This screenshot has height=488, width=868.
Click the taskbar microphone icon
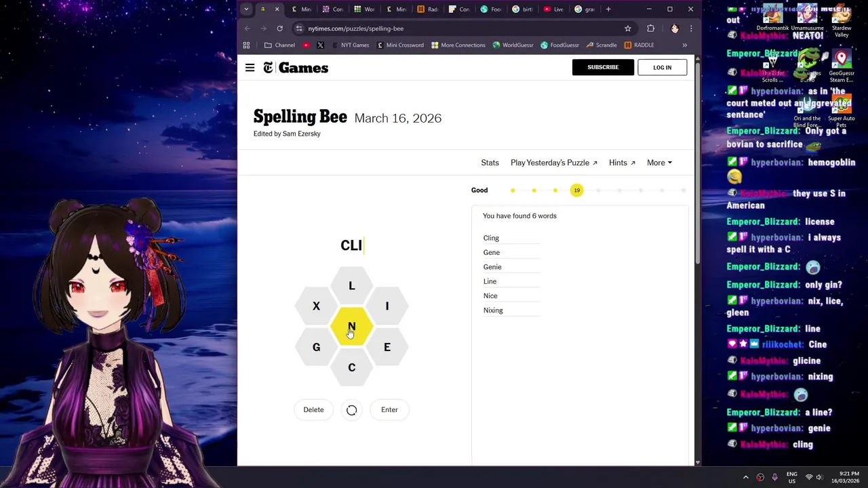pos(774,477)
